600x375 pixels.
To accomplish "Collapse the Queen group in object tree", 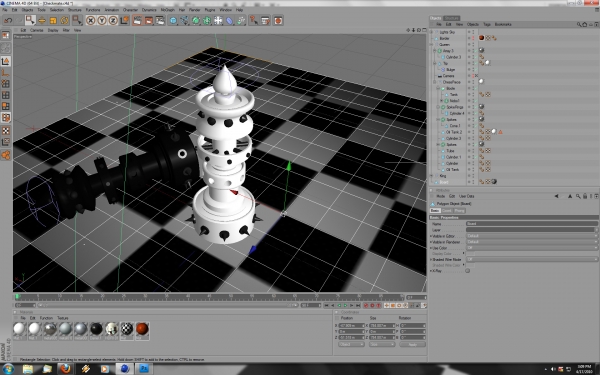I will point(432,44).
